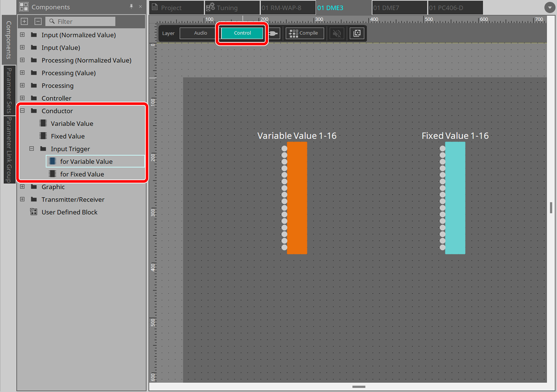Click the User Defined Block icon
The height and width of the screenshot is (392, 557).
(x=34, y=212)
